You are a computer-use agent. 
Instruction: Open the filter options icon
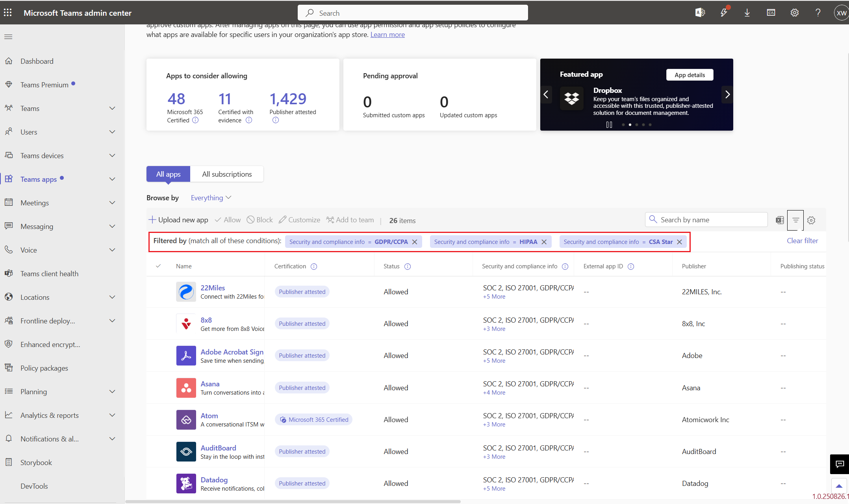795,220
